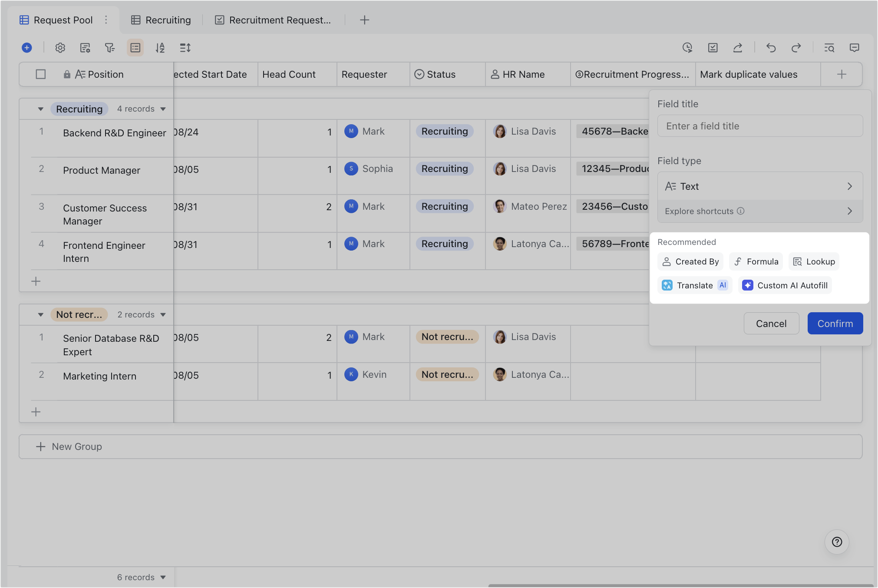Select Created By as the recommended field type
The height and width of the screenshot is (588, 878).
pos(690,261)
